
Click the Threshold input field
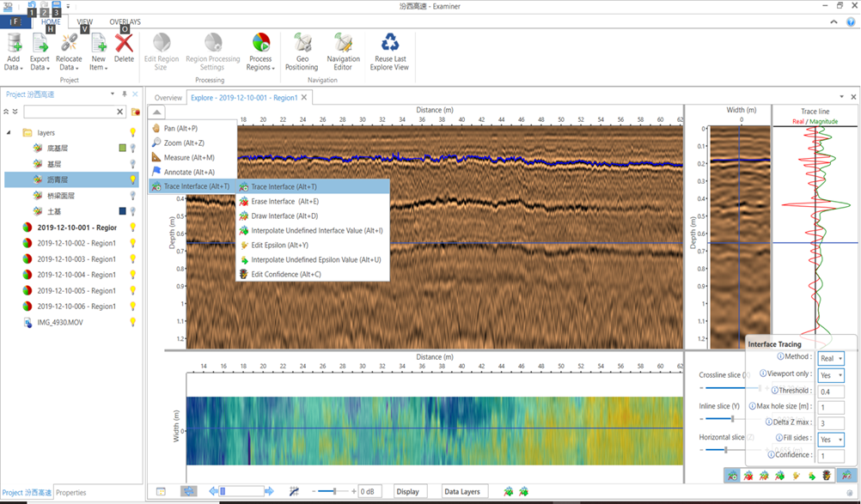[x=831, y=391]
